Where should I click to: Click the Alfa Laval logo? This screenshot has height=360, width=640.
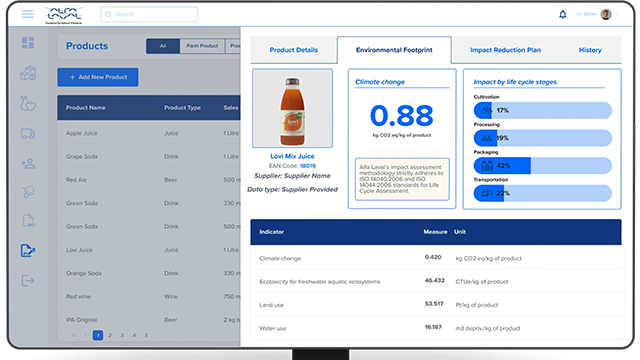pos(64,15)
